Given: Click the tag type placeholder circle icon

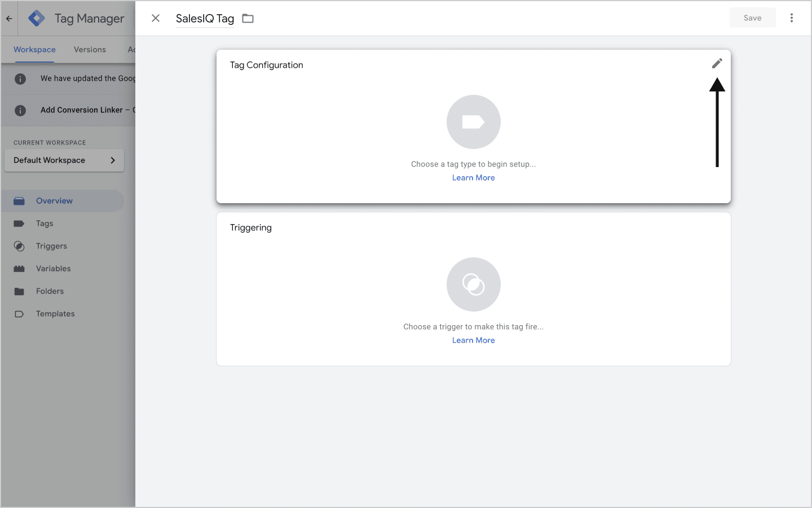Looking at the screenshot, I should pyautogui.click(x=474, y=122).
